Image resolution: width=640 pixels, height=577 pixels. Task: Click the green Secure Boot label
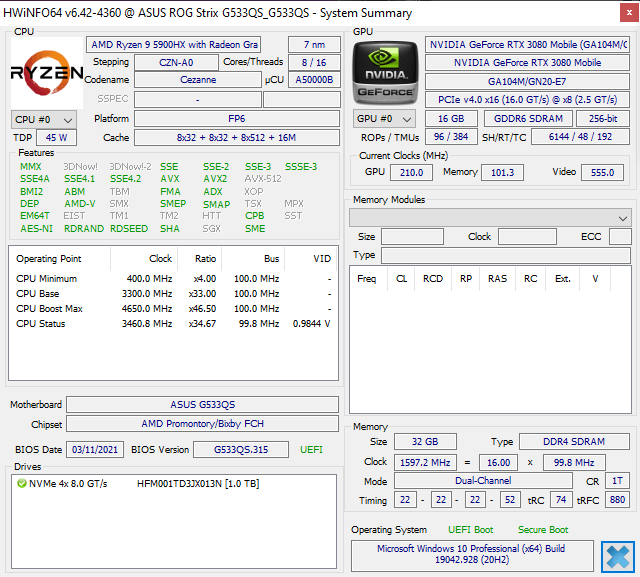[x=543, y=530]
